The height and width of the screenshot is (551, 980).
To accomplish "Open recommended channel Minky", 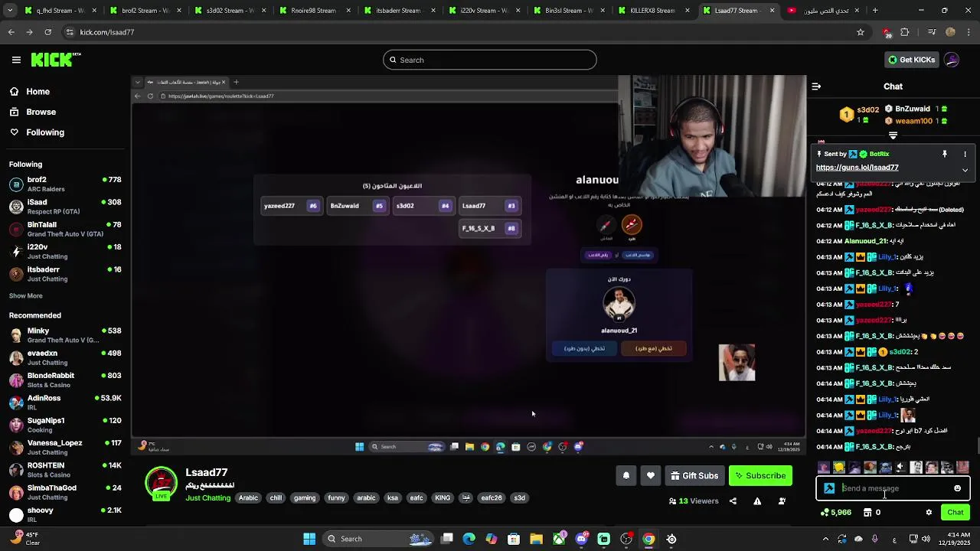I will click(x=65, y=335).
